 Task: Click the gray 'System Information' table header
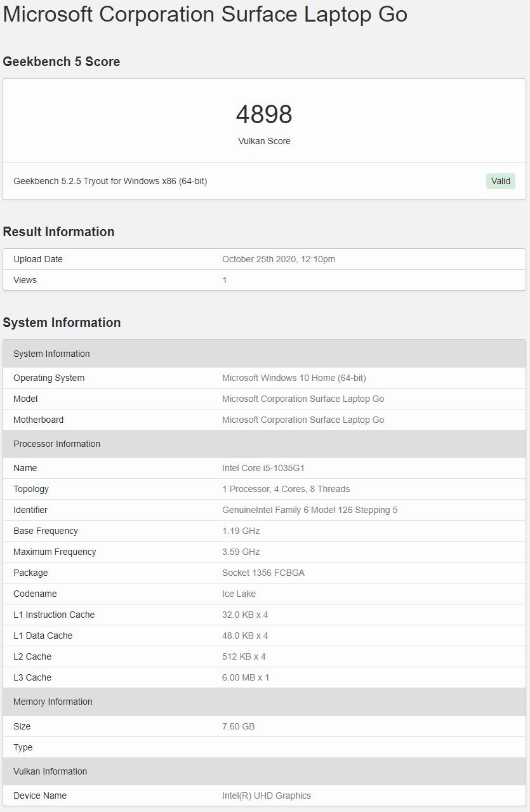tap(265, 354)
